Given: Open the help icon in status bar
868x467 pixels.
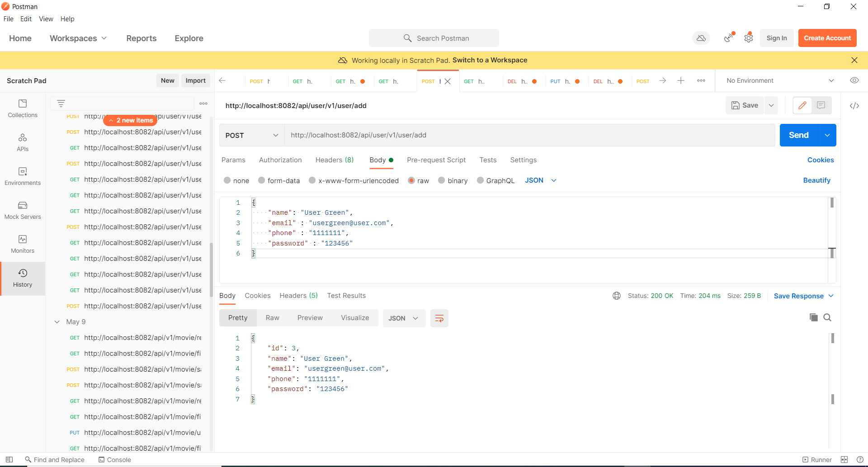Looking at the screenshot, I should 860,460.
